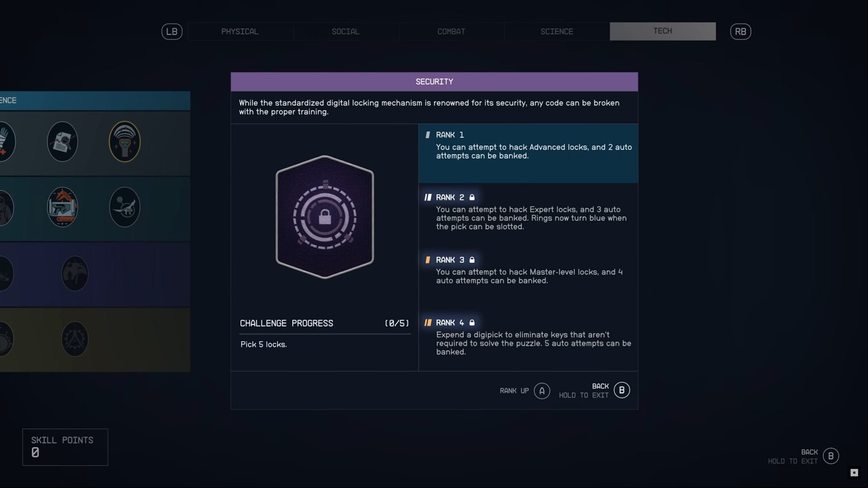
Task: Click the Security skill description paragraph
Action: [x=429, y=107]
